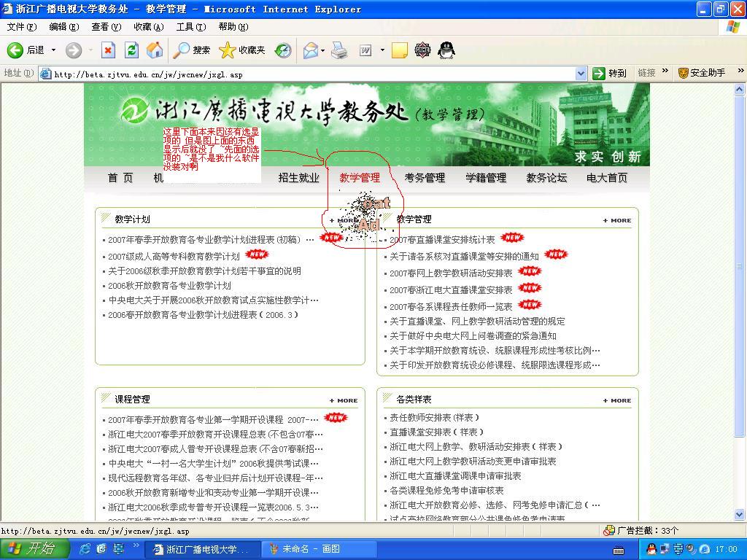Open 责任教师安排表(样表) link
The image size is (747, 560).
(434, 418)
